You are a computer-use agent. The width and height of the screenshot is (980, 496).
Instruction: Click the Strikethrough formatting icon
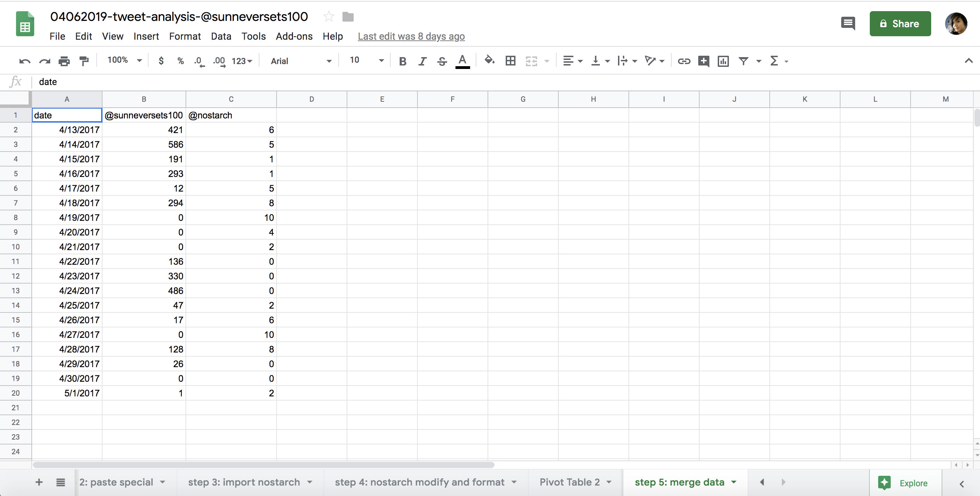coord(442,61)
